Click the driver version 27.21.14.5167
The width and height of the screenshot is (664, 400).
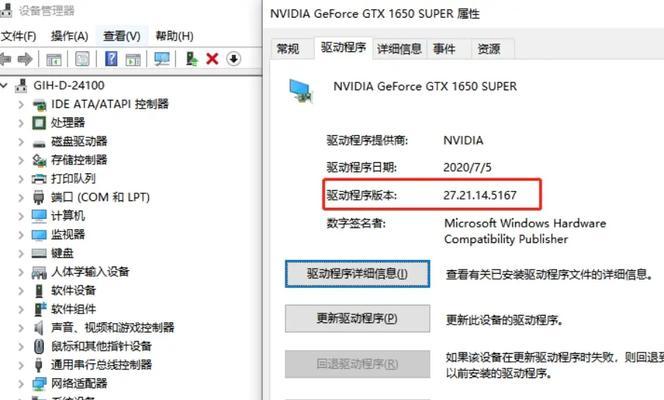tap(480, 195)
